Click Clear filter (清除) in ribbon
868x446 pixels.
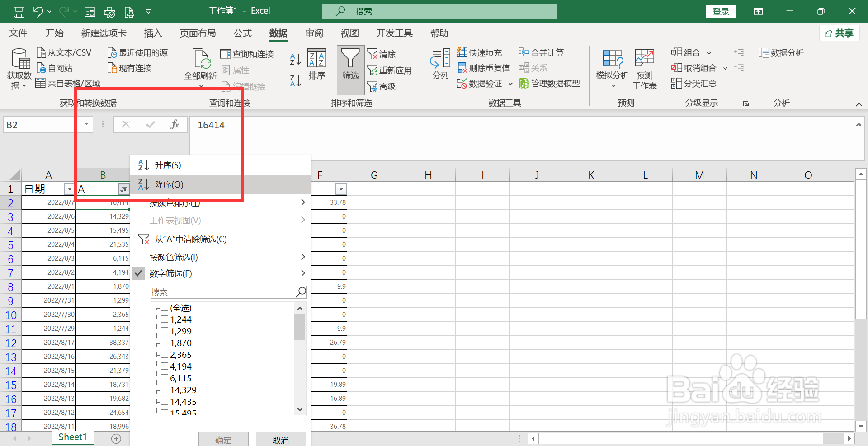click(381, 54)
